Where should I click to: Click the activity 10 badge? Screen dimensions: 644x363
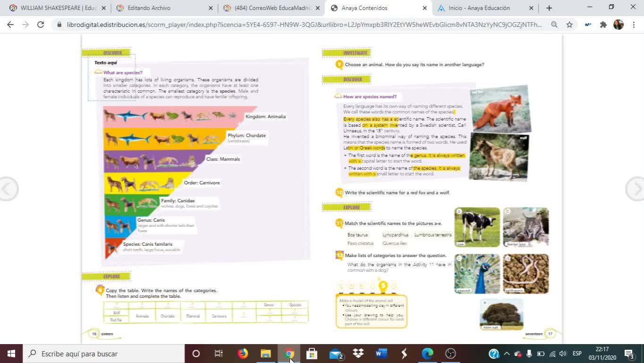click(x=339, y=192)
